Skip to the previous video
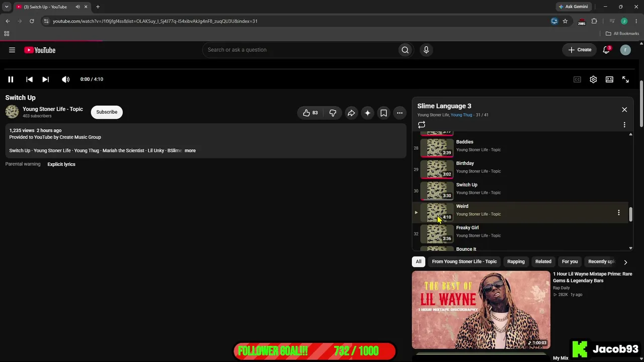644x362 pixels. [29, 79]
